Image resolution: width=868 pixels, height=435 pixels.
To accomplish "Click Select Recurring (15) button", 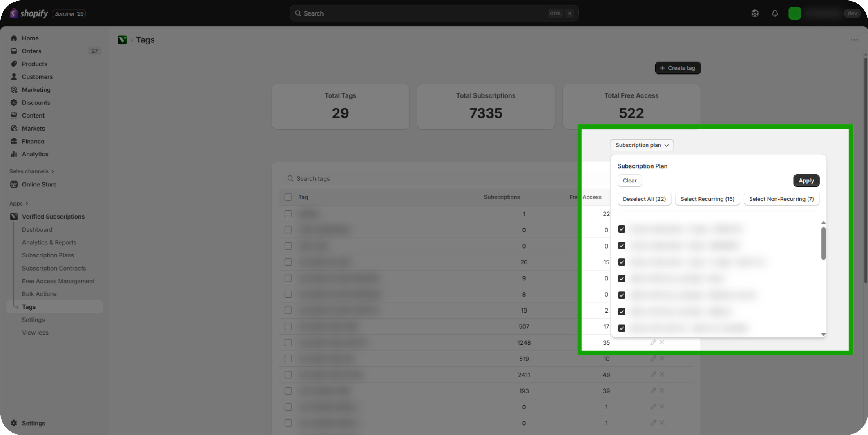I will tap(707, 199).
